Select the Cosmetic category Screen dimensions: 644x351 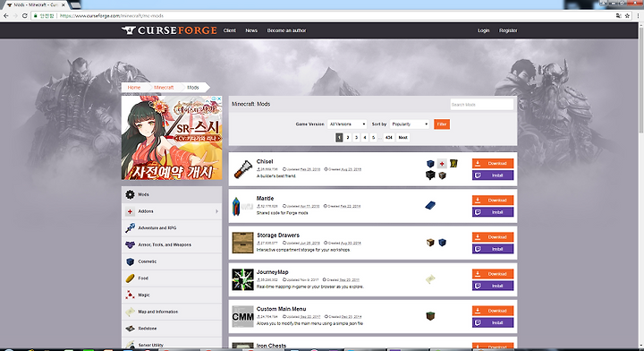[172, 261]
